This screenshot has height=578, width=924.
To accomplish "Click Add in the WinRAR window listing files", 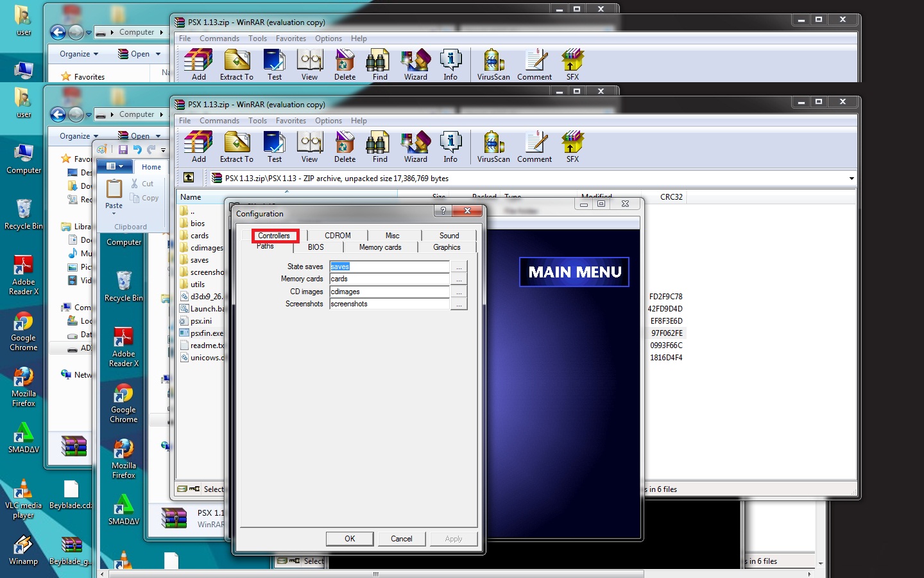I will (198, 146).
